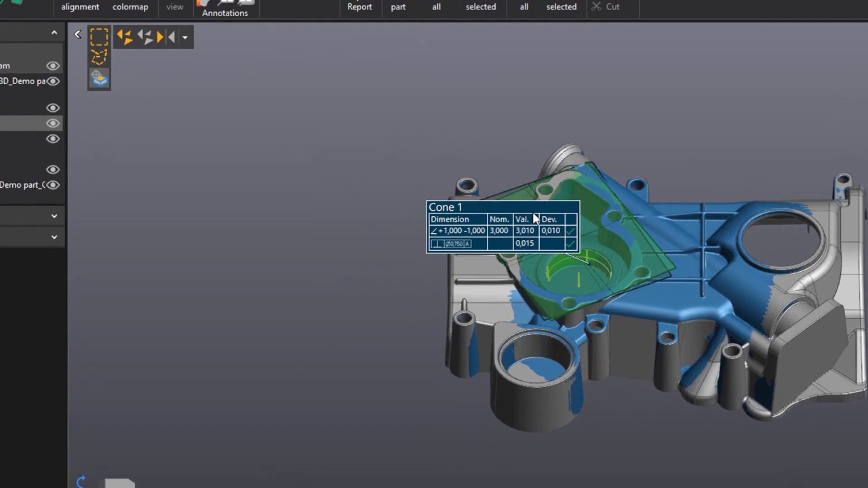Click the Report button
The image size is (868, 488).
click(359, 7)
